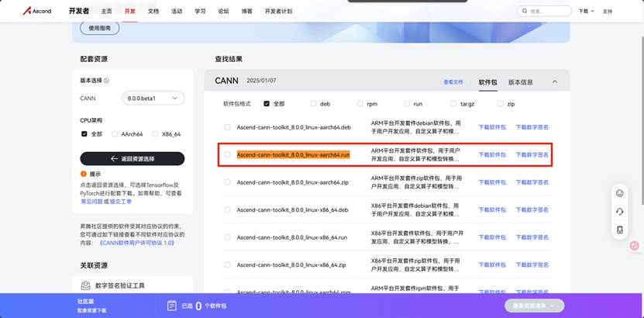644x318 pixels.
Task: Click the 开发者 header title
Action: (79, 11)
